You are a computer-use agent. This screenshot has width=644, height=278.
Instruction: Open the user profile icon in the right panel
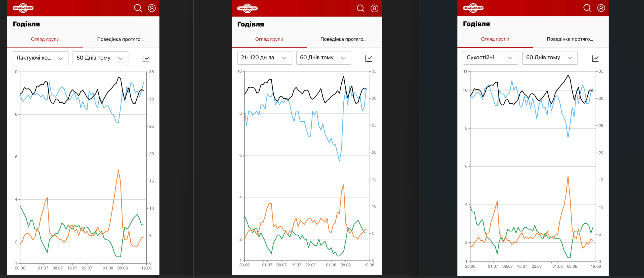601,8
